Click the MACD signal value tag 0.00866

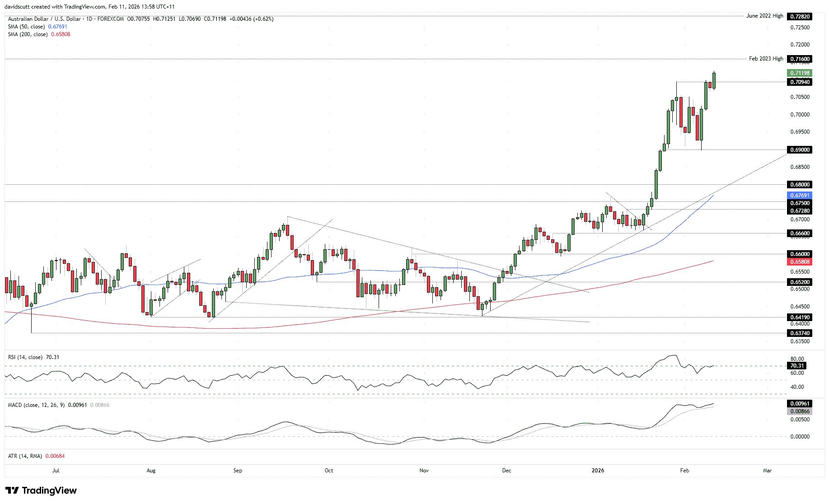[800, 411]
